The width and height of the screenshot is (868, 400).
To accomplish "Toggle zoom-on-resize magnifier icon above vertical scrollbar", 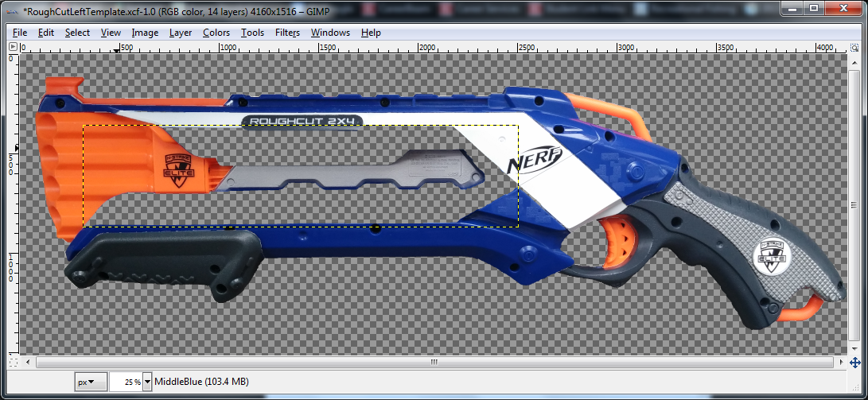I will coord(854,49).
